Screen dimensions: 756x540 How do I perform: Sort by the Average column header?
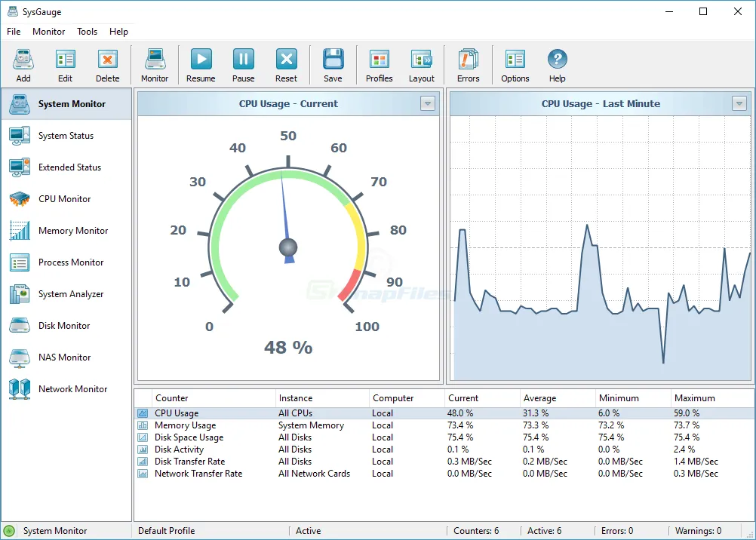pyautogui.click(x=558, y=398)
